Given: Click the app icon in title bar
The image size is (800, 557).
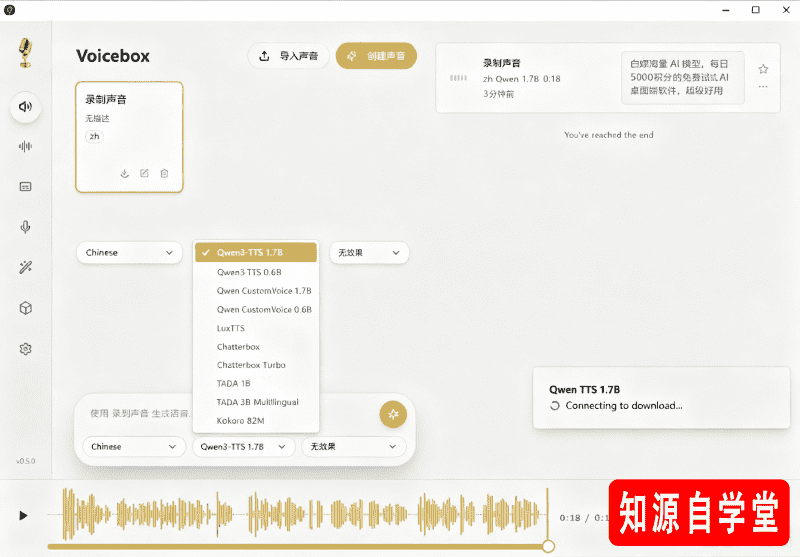Looking at the screenshot, I should click(x=9, y=10).
